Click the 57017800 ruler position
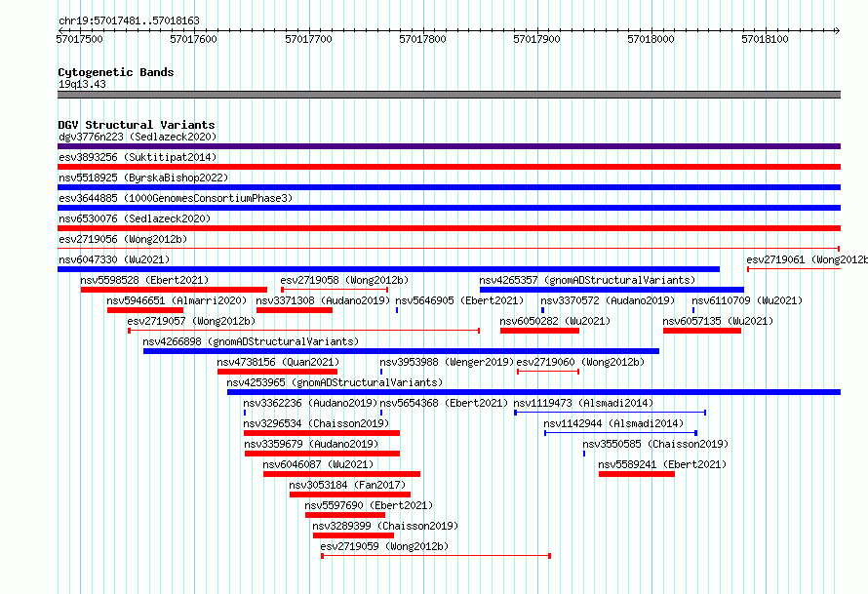The width and height of the screenshot is (868, 594). [x=422, y=39]
